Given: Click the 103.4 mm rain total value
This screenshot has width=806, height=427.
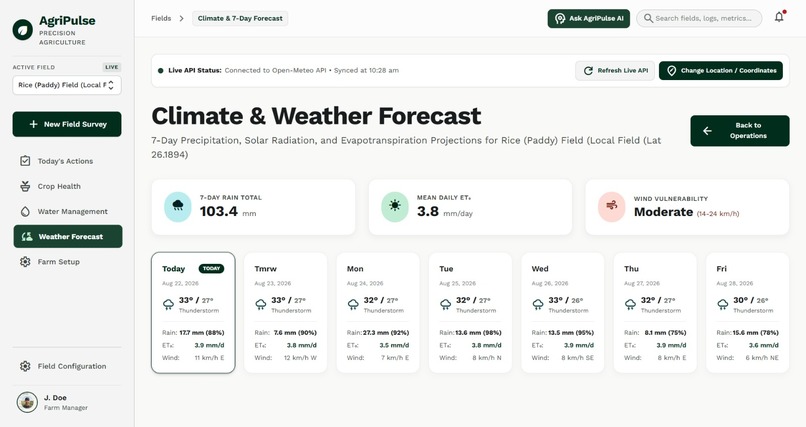Looking at the screenshot, I should tap(228, 211).
